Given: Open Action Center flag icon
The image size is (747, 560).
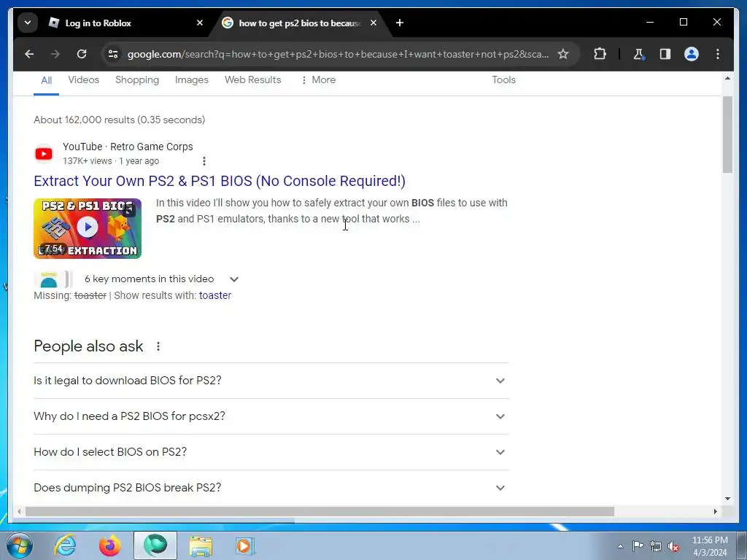Looking at the screenshot, I should [638, 546].
